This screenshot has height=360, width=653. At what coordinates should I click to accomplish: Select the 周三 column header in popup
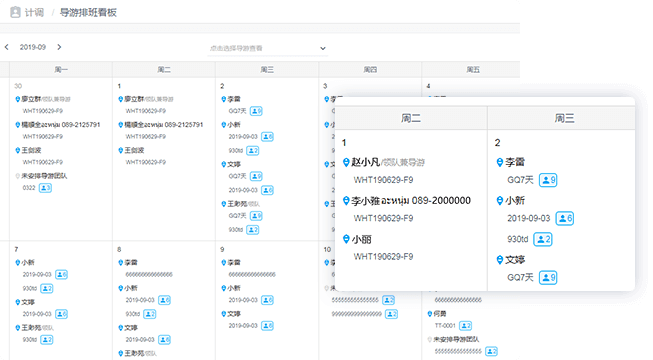(564, 118)
